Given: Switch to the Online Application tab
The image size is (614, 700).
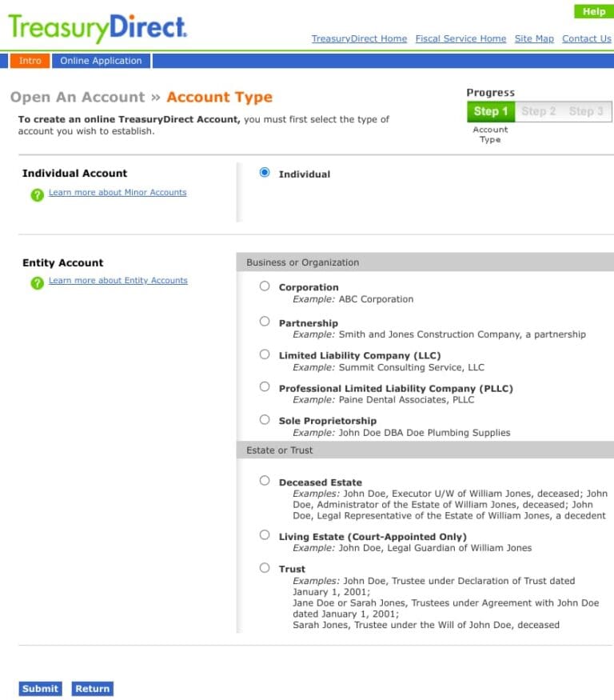Looking at the screenshot, I should 101,61.
